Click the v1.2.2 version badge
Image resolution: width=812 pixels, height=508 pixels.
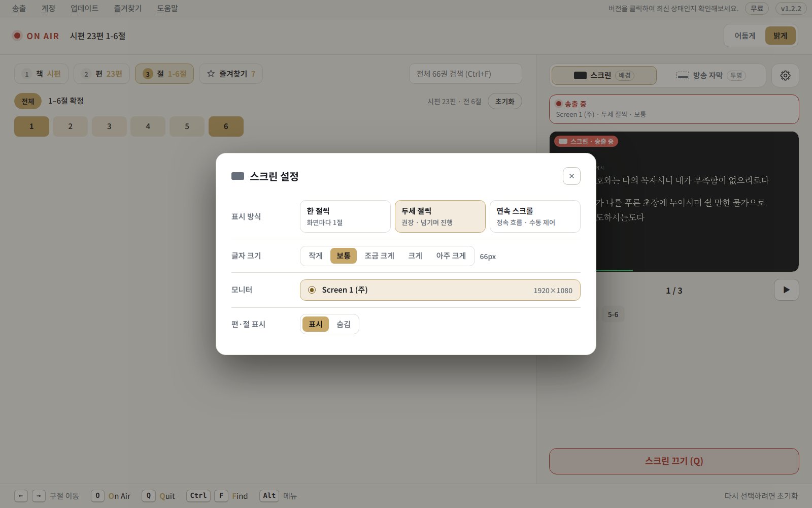coord(791,9)
